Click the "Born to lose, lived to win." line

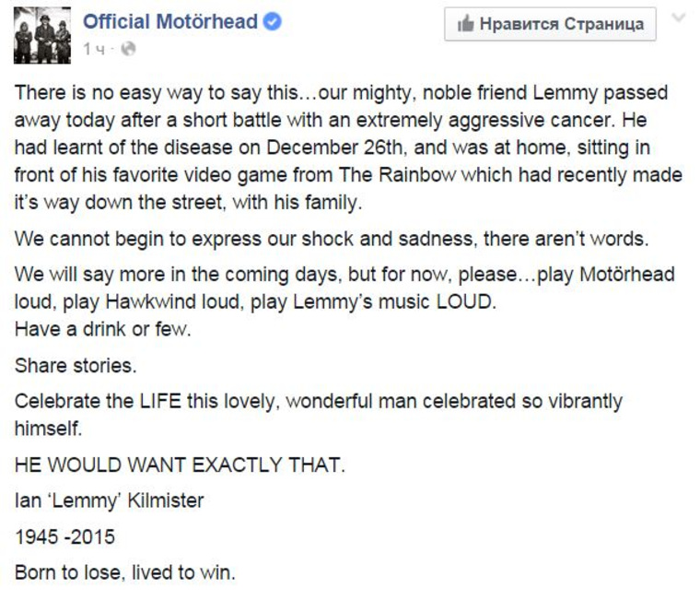125,572
